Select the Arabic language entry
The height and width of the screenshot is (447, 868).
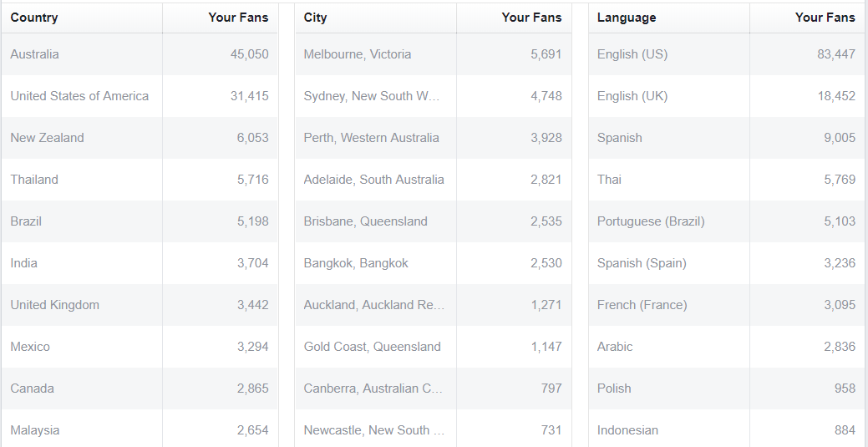click(726, 347)
